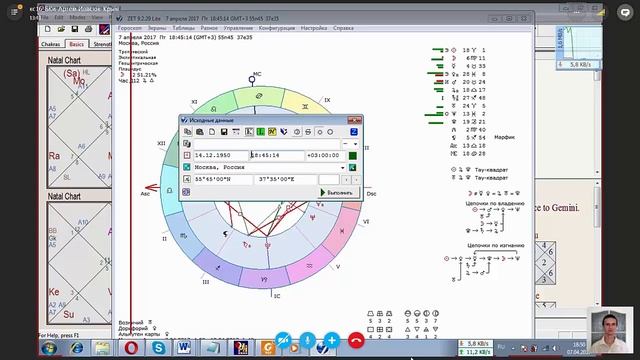Screen dimensions: 640x360
Task: Click Save icon in background window toolbar
Action: 75,29
